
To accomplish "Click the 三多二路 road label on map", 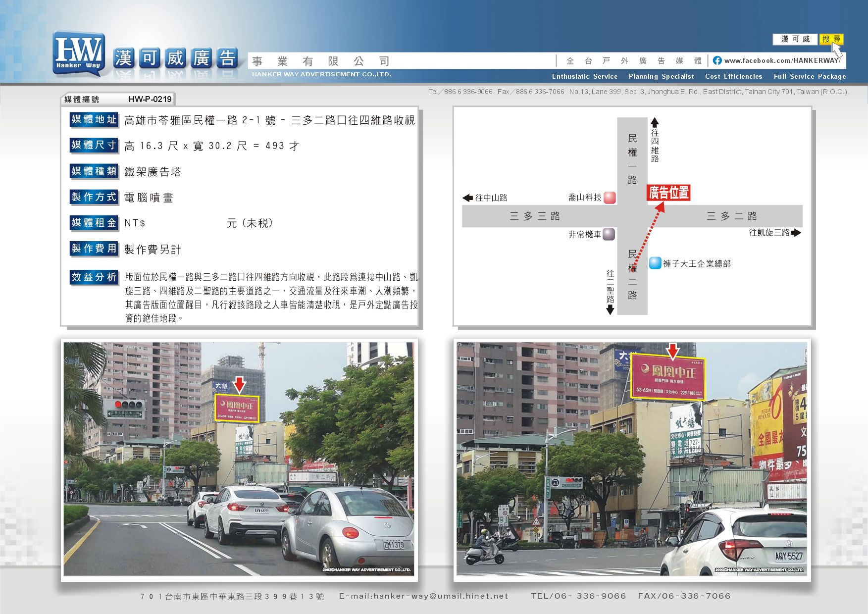I will [732, 216].
